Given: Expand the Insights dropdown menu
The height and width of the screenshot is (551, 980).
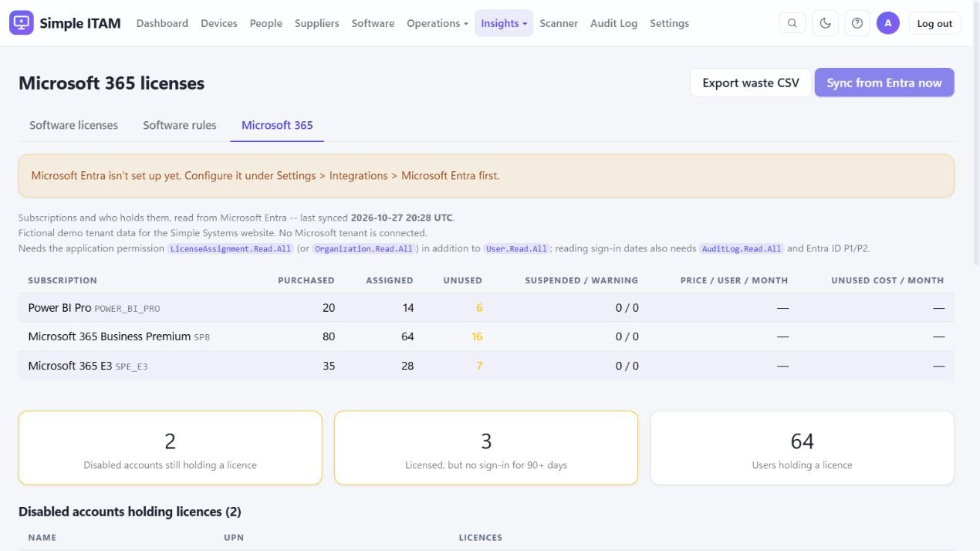Looking at the screenshot, I should click(x=504, y=23).
